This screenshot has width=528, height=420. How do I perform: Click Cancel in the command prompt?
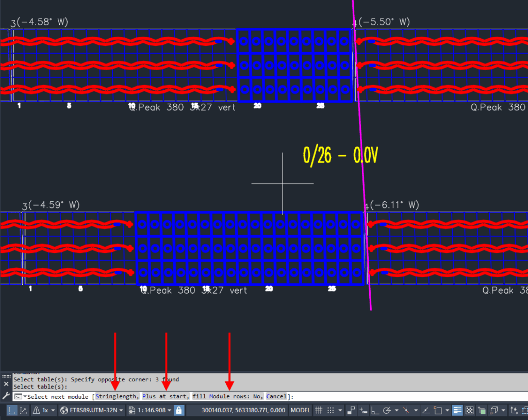tap(276, 396)
